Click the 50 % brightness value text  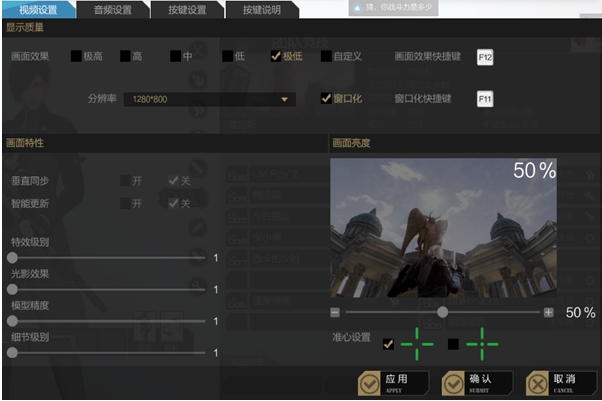[580, 313]
